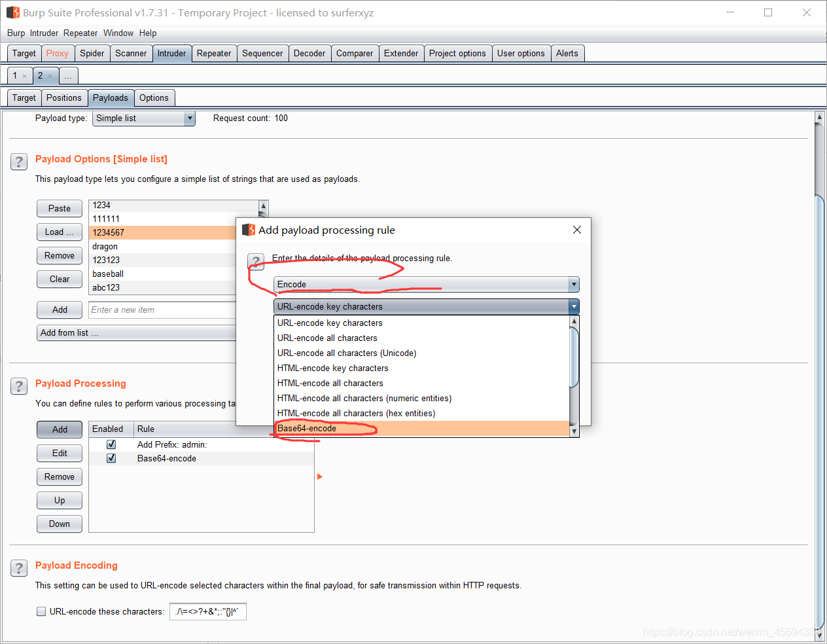The image size is (827, 644).
Task: Open help for Payload Processing section
Action: point(19,386)
